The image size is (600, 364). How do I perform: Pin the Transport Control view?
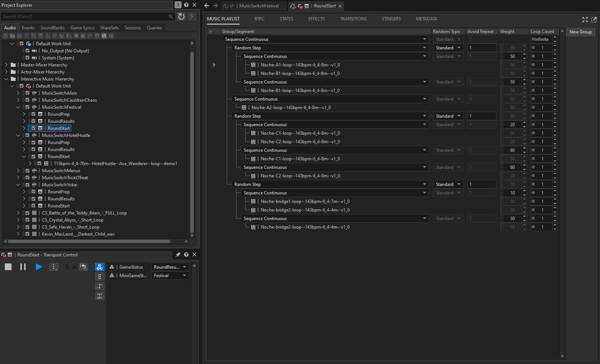tap(178, 255)
